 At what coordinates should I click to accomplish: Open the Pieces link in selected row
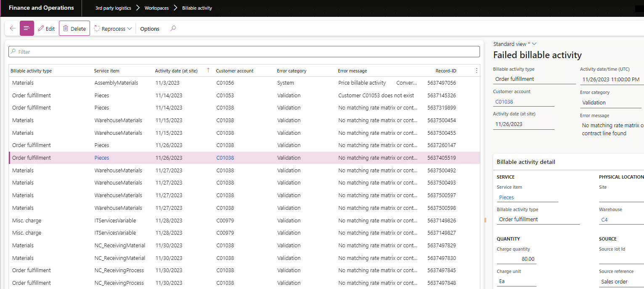click(x=102, y=158)
